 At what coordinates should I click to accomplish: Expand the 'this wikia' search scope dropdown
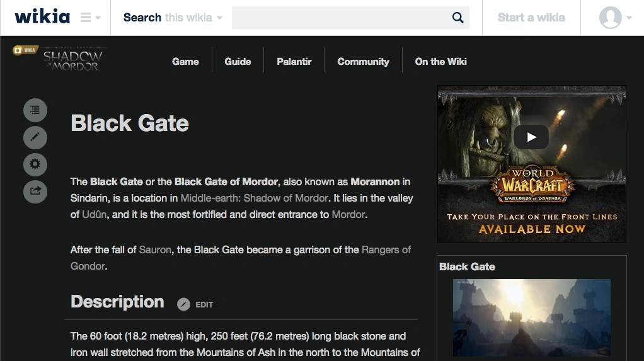tap(193, 18)
